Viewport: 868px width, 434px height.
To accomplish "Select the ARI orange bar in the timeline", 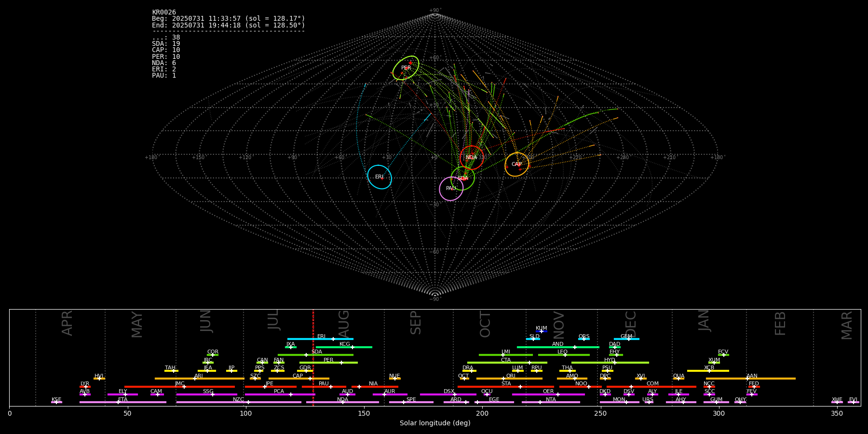I will [199, 379].
